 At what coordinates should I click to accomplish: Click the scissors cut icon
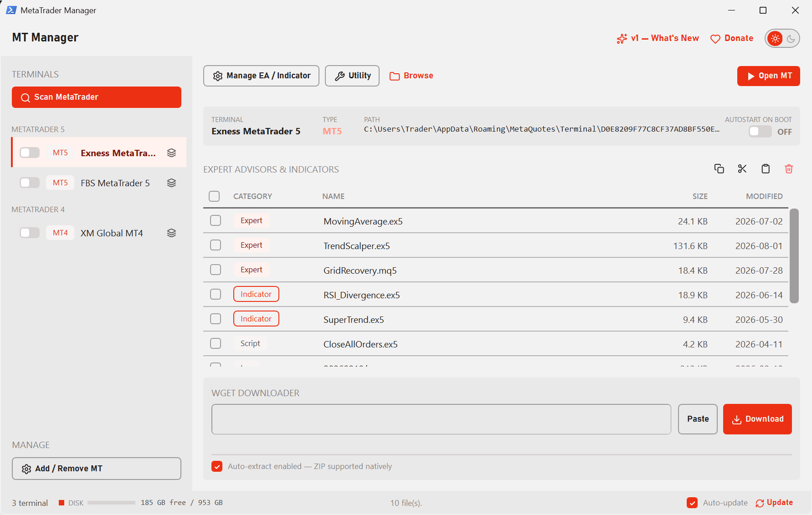click(x=742, y=169)
